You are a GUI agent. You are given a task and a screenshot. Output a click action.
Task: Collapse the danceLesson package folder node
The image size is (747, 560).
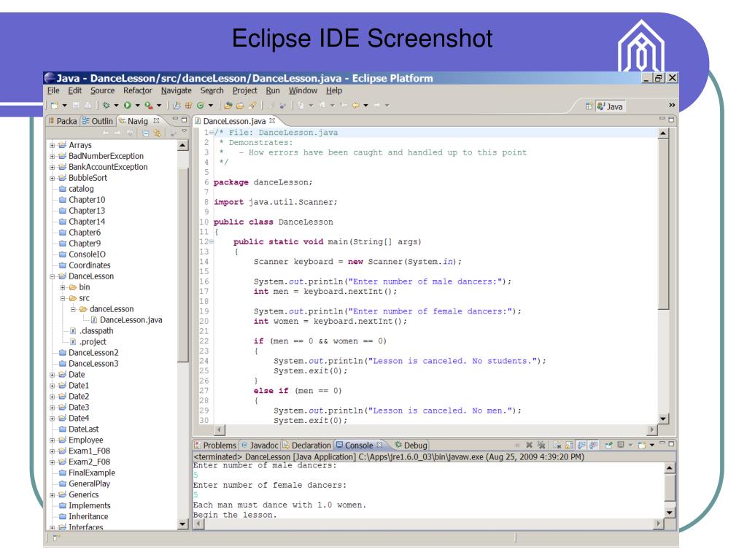[x=73, y=309]
